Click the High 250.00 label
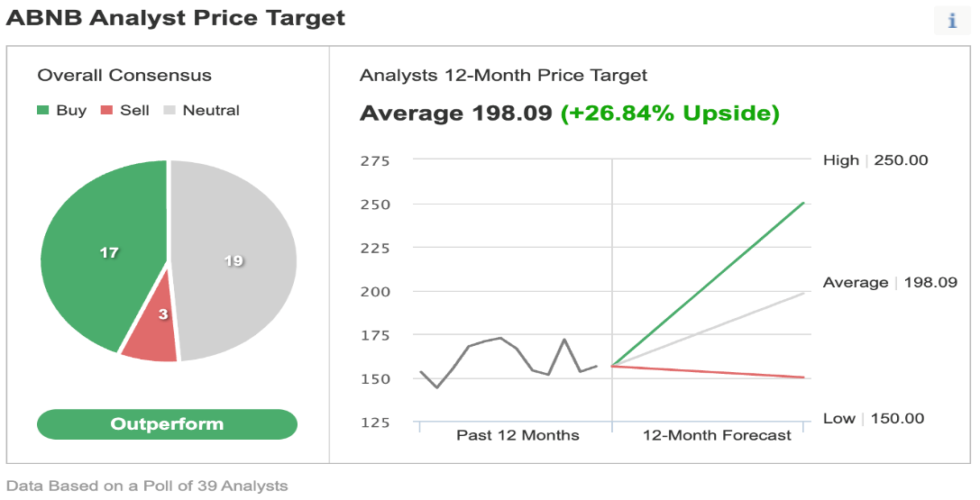The height and width of the screenshot is (500, 980). pyautogui.click(x=875, y=160)
